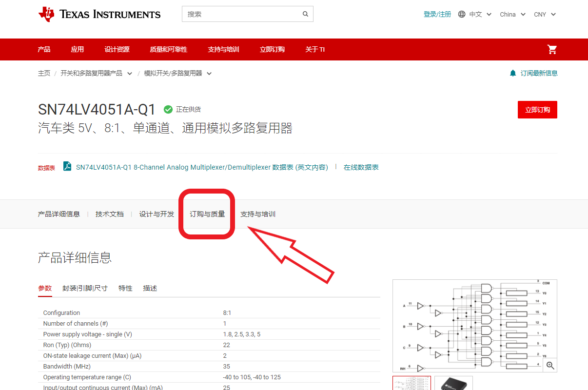Open the 在线数据表 link
This screenshot has width=588, height=390.
pyautogui.click(x=361, y=167)
